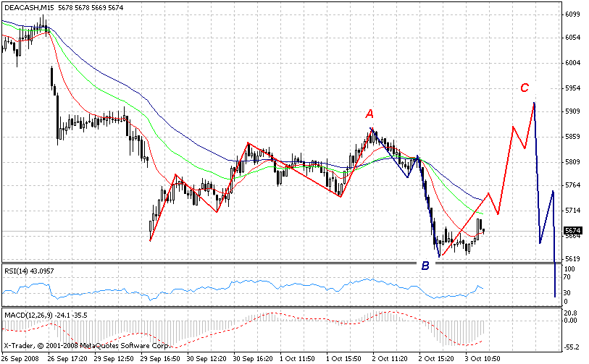Click the 5909 price axis label
Screen dimensions: 589x364
point(572,111)
